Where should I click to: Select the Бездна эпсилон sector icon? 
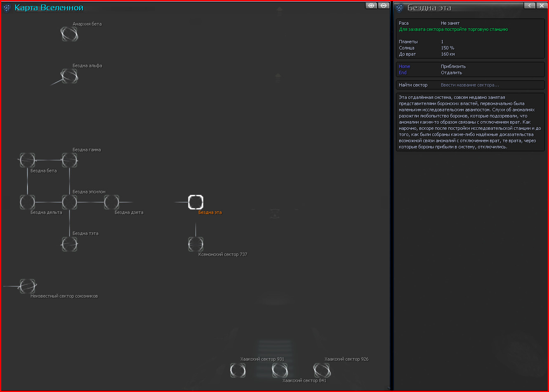tap(69, 202)
